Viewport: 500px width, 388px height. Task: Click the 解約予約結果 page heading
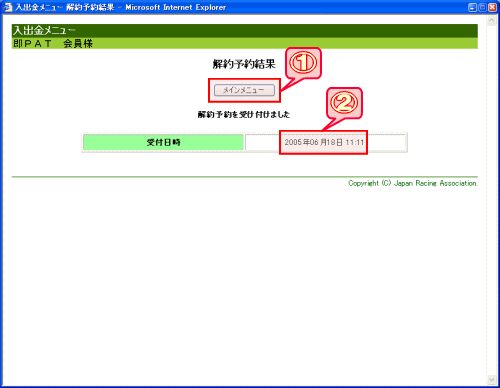(x=244, y=64)
